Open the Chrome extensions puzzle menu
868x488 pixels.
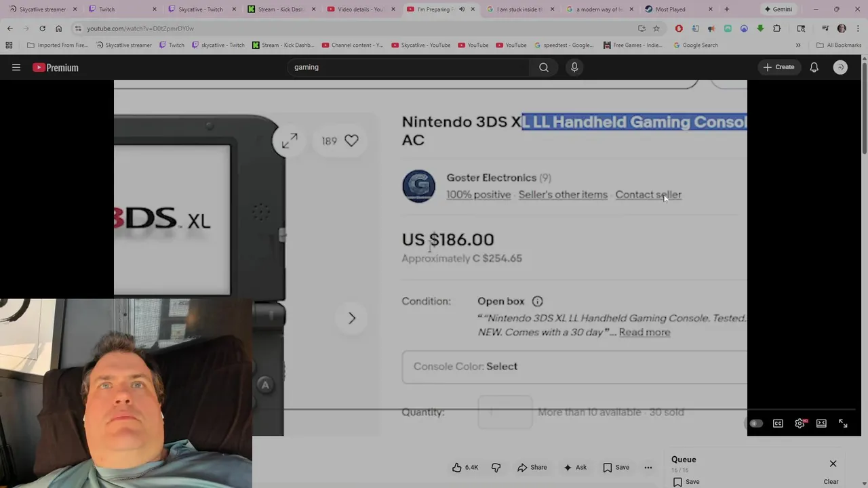[x=777, y=28]
